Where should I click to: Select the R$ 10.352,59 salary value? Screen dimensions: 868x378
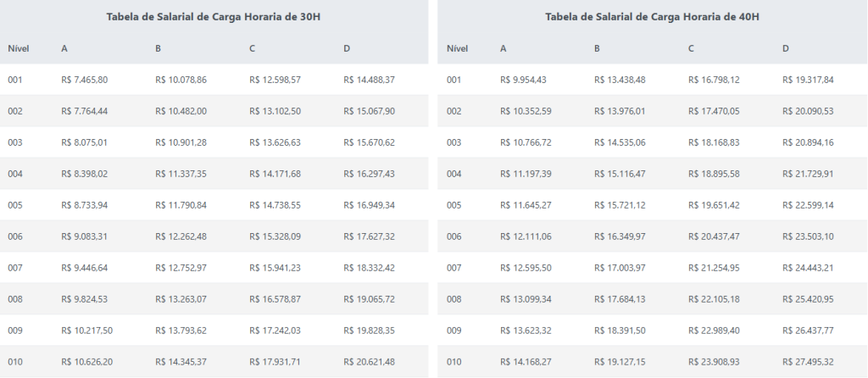point(526,111)
